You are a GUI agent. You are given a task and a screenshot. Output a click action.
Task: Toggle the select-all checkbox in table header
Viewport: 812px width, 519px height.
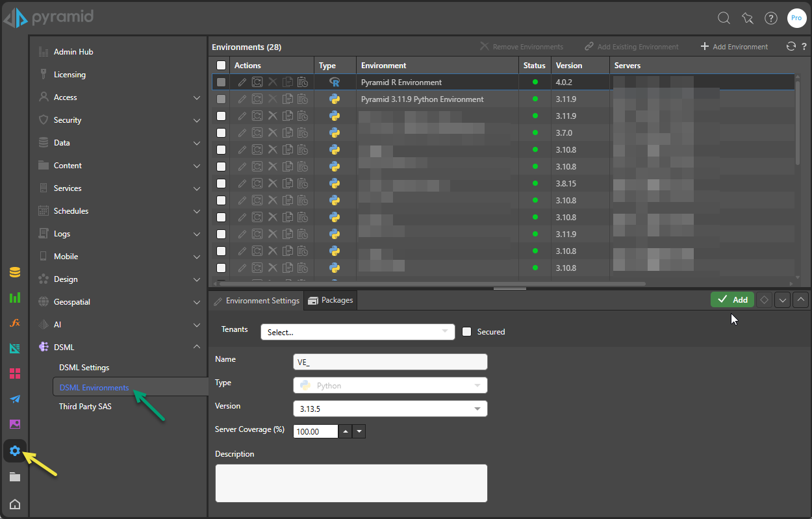click(x=222, y=66)
